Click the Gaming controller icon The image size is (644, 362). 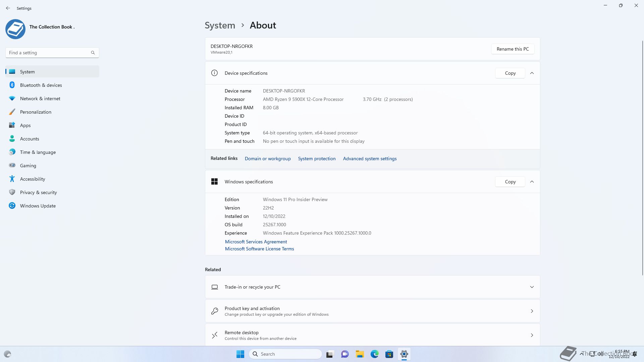coord(12,165)
